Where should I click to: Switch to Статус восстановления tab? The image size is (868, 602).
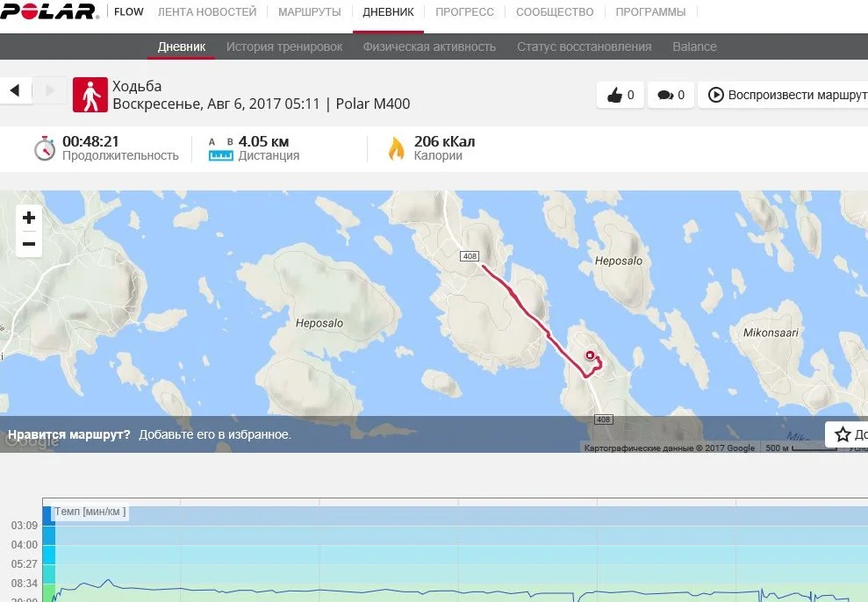(584, 47)
